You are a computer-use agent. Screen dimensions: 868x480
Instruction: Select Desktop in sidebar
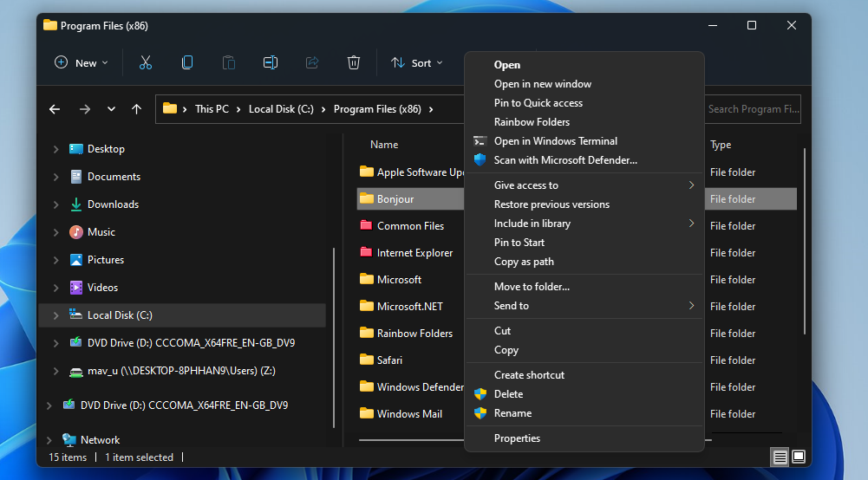pyautogui.click(x=106, y=149)
